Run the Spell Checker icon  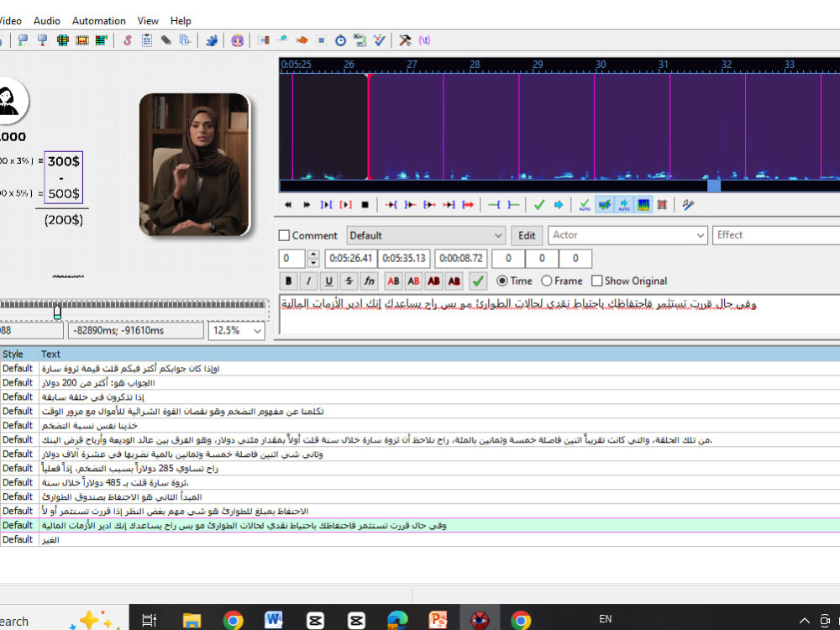(380, 40)
